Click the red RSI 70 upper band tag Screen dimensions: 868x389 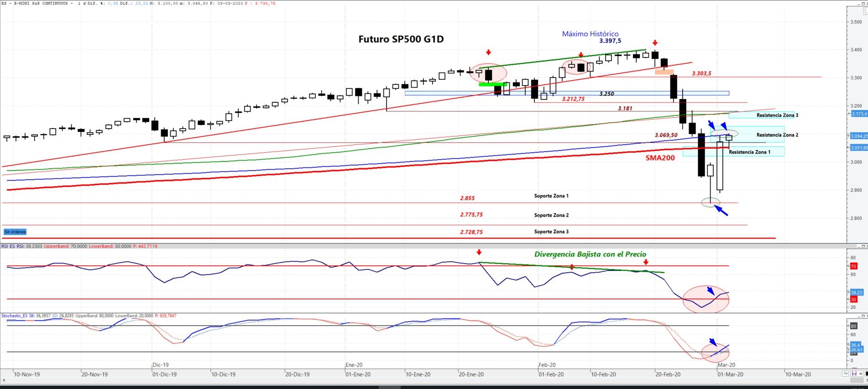(x=853, y=266)
